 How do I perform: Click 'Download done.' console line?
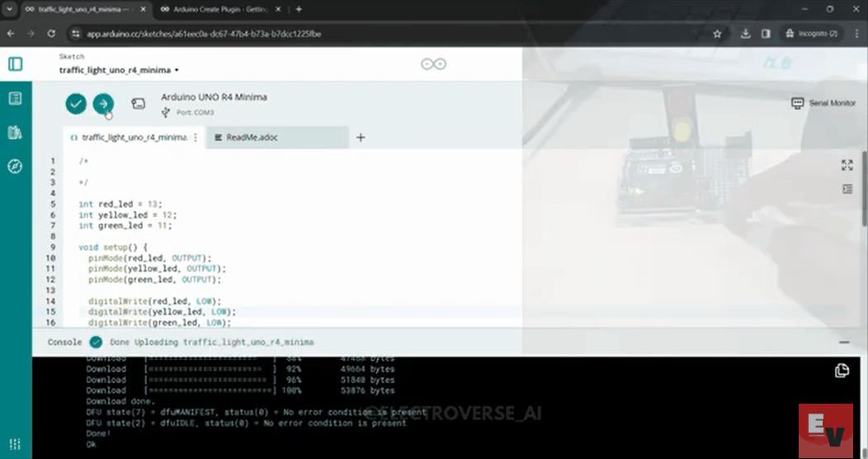click(x=120, y=401)
